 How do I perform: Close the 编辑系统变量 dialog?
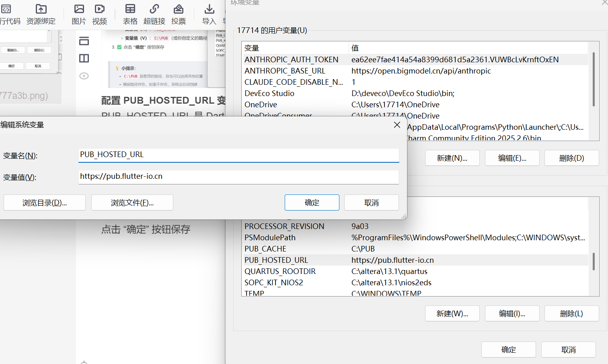click(x=397, y=125)
